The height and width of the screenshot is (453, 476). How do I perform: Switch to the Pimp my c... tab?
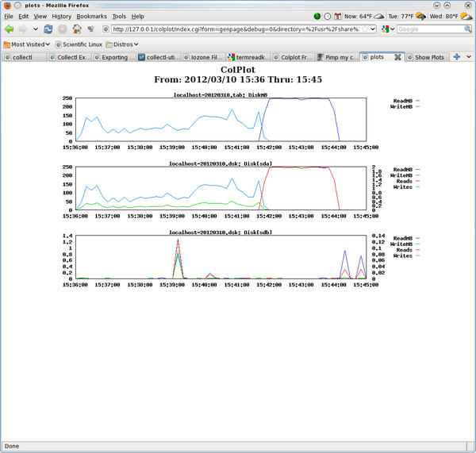pos(336,57)
